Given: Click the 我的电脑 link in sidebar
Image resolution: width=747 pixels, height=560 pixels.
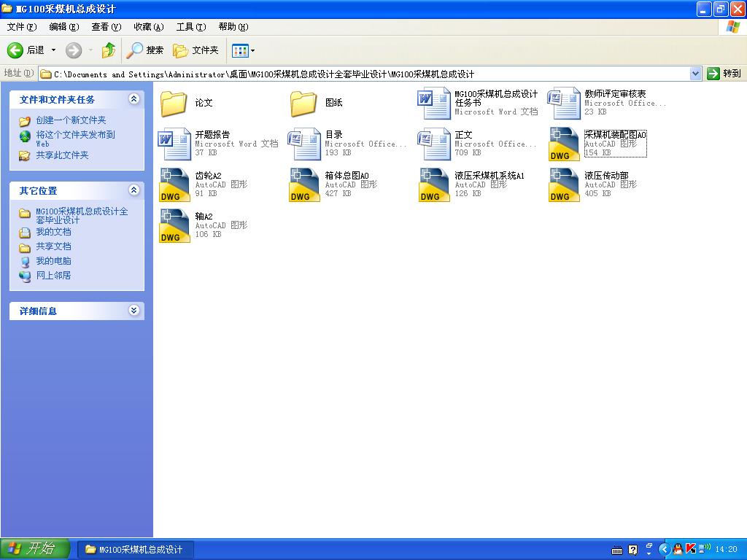Looking at the screenshot, I should click(x=53, y=261).
